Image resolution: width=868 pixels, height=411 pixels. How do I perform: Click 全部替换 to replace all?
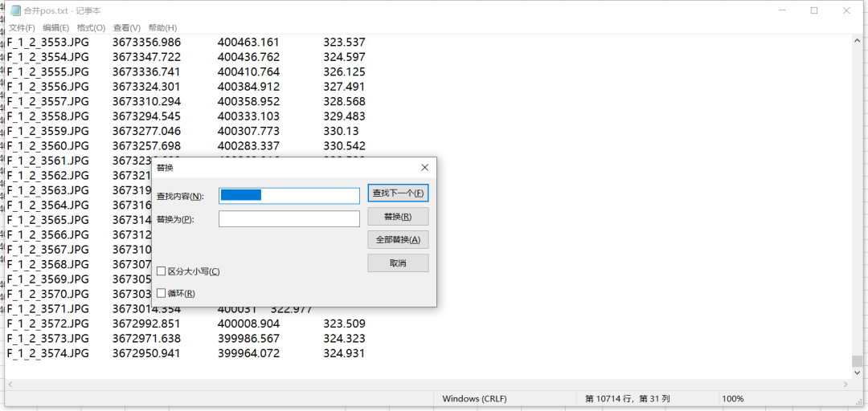click(x=398, y=240)
